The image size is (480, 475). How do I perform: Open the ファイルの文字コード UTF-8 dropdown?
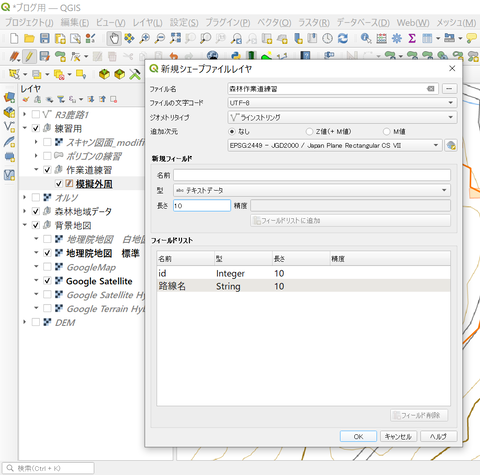coord(342,103)
